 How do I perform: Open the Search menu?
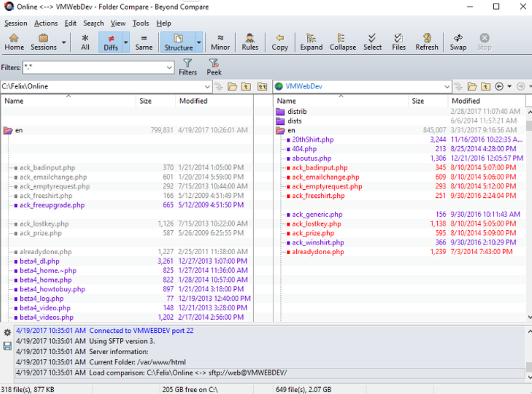click(93, 23)
